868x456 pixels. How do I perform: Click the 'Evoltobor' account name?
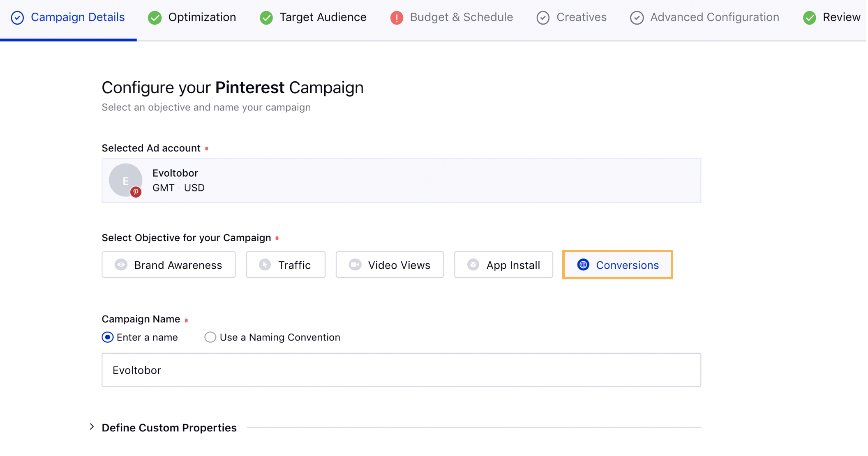(175, 173)
